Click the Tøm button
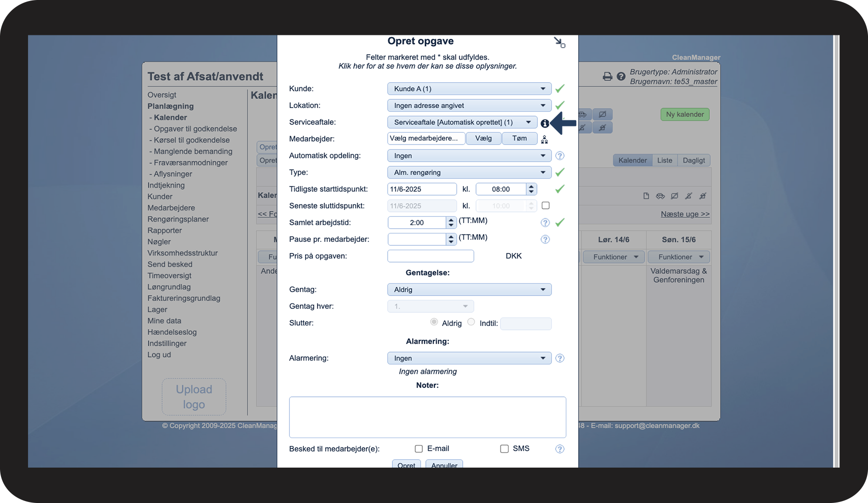Screen dimensions: 868x503 [x=519, y=139]
